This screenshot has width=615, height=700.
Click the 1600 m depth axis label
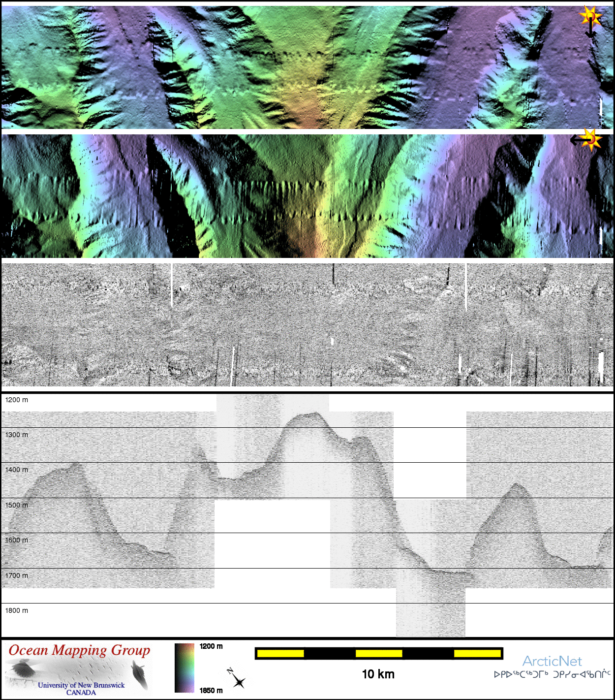[x=17, y=541]
